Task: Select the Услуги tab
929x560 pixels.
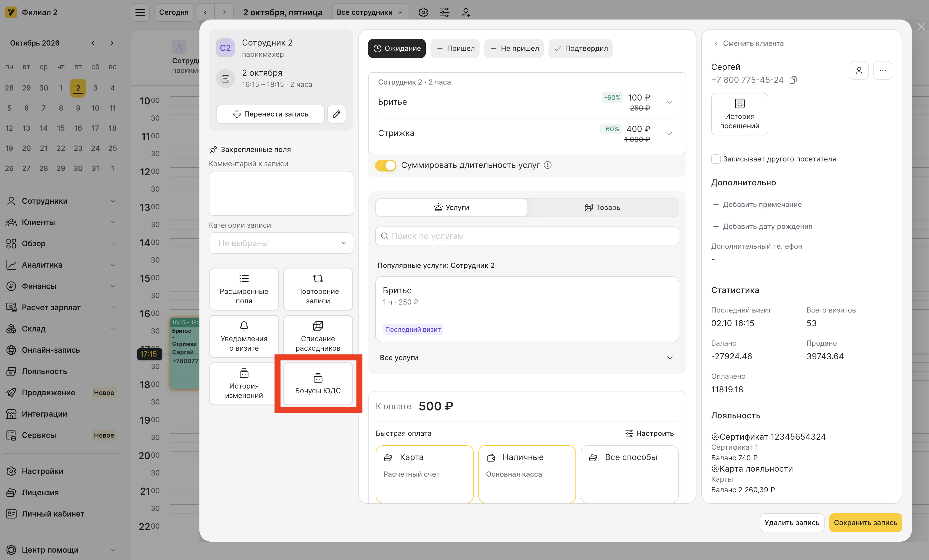Action: click(451, 207)
